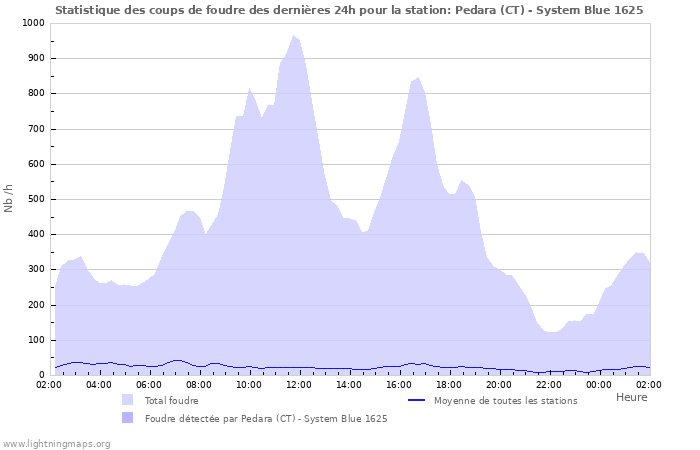
Task: Select 'Foudre détectée par Pedara' legend label
Action: pyautogui.click(x=266, y=418)
